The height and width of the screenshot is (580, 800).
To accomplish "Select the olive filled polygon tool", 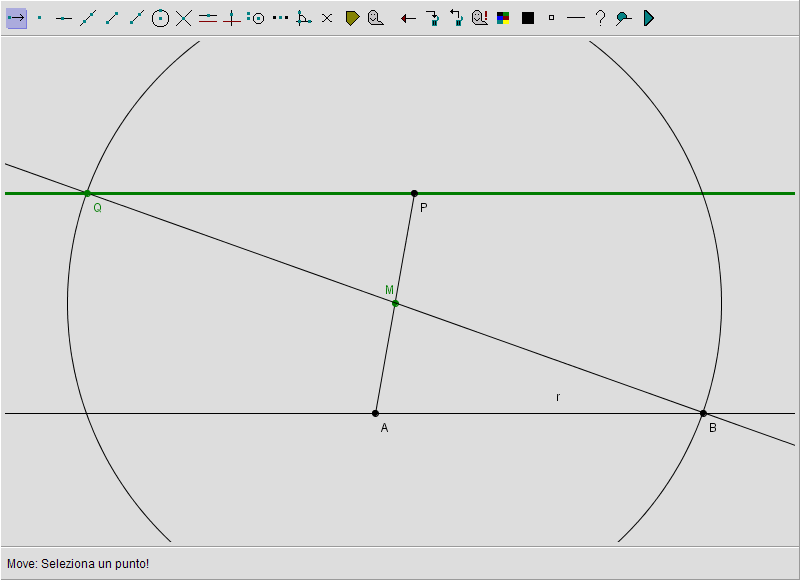I will click(353, 18).
